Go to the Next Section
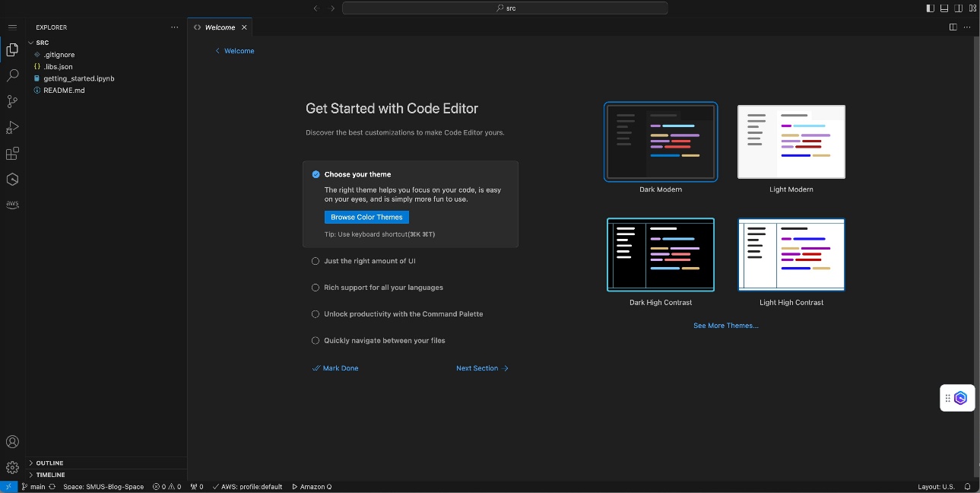 click(x=483, y=368)
